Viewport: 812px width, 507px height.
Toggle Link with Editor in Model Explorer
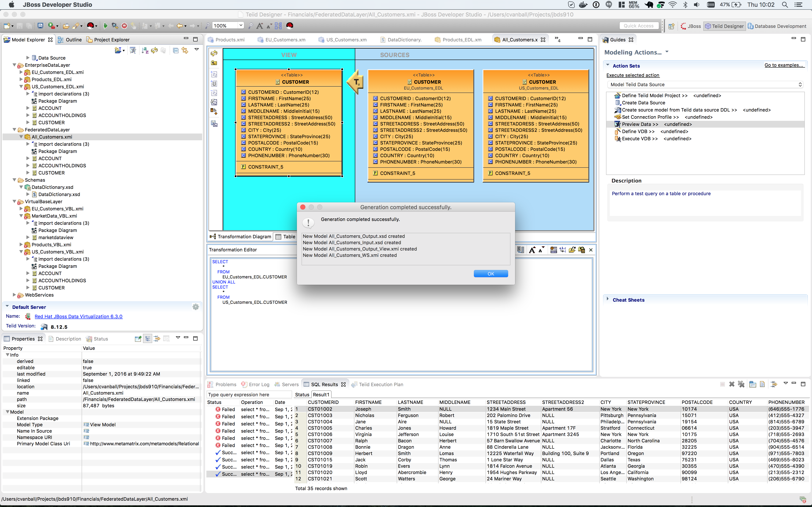185,51
